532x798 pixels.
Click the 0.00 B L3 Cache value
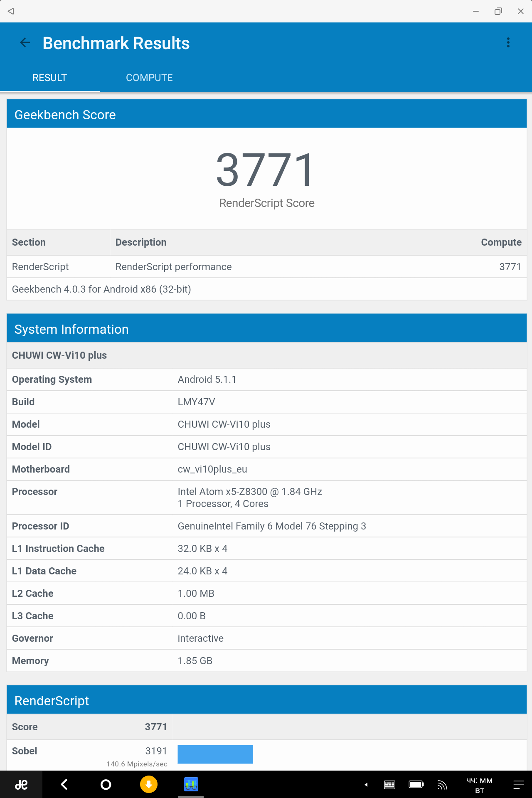pos(192,616)
